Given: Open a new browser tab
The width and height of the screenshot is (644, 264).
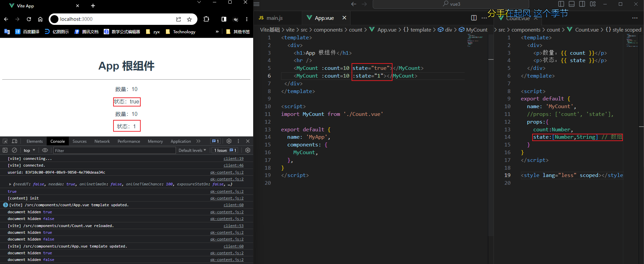Looking at the screenshot, I should point(93,6).
